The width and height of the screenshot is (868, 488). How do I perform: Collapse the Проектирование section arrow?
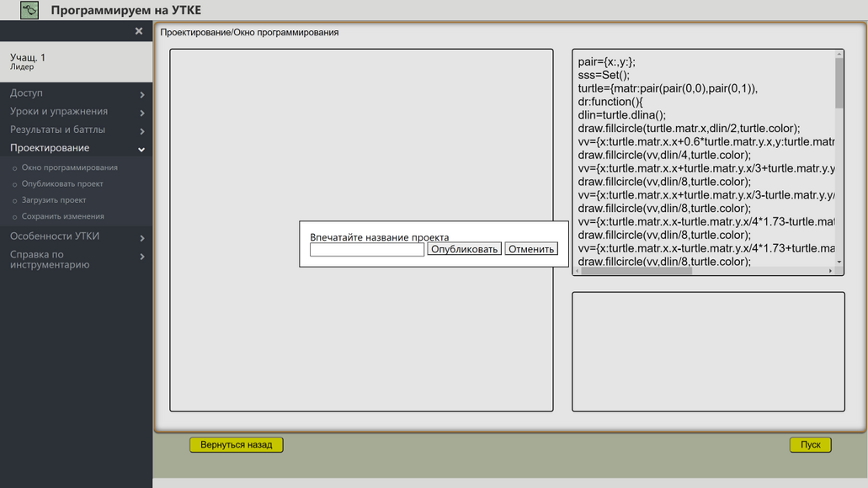(x=141, y=150)
